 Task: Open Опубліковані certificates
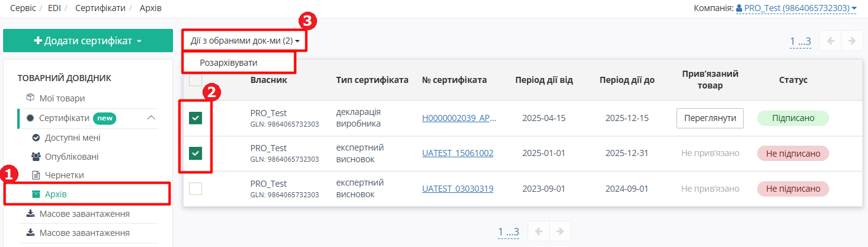coord(72,157)
